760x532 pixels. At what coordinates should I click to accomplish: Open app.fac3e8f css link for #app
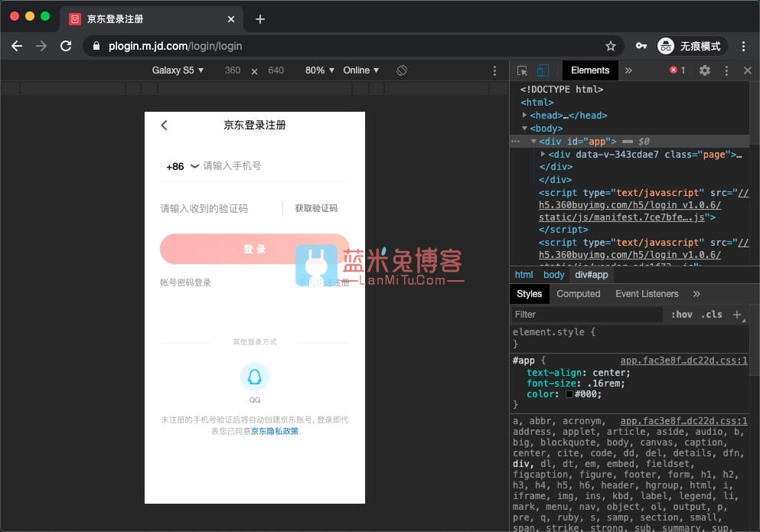(683, 361)
